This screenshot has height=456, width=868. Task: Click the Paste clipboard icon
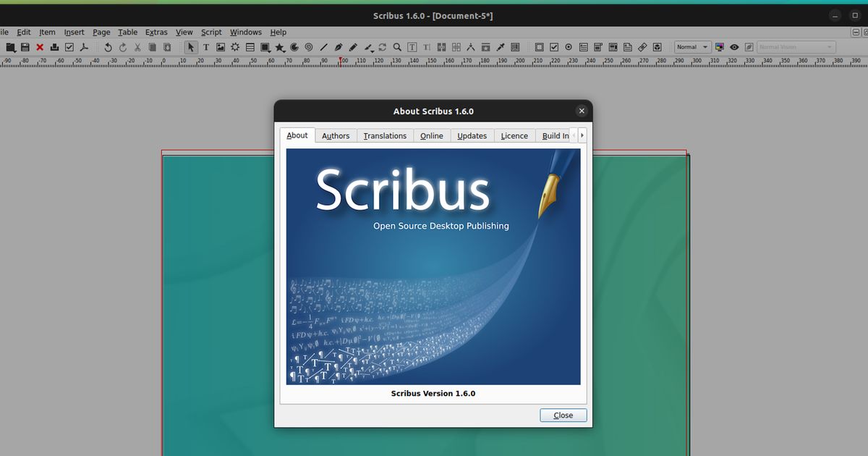(x=167, y=47)
